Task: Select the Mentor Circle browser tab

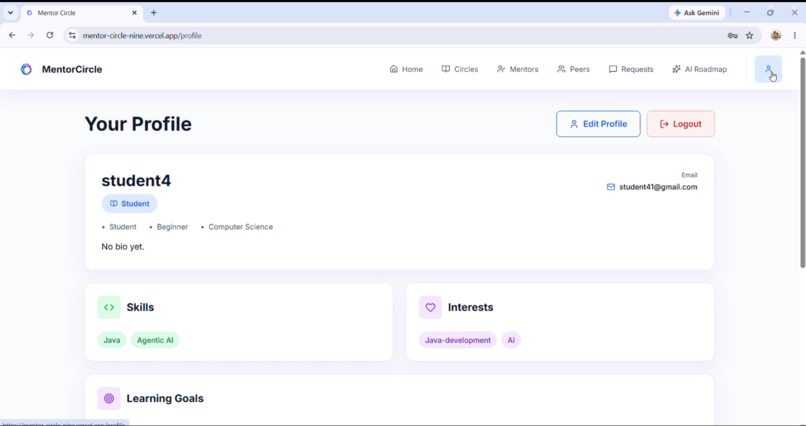Action: [82, 13]
